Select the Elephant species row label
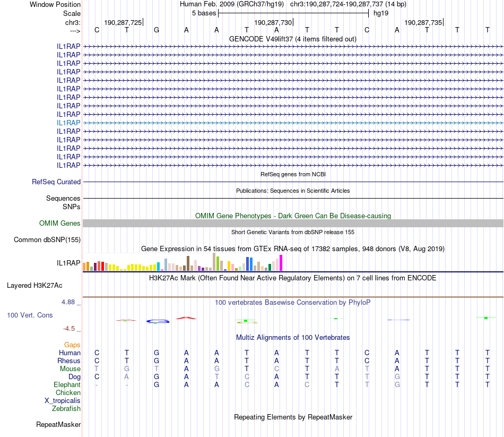This screenshot has width=504, height=437. (x=67, y=385)
